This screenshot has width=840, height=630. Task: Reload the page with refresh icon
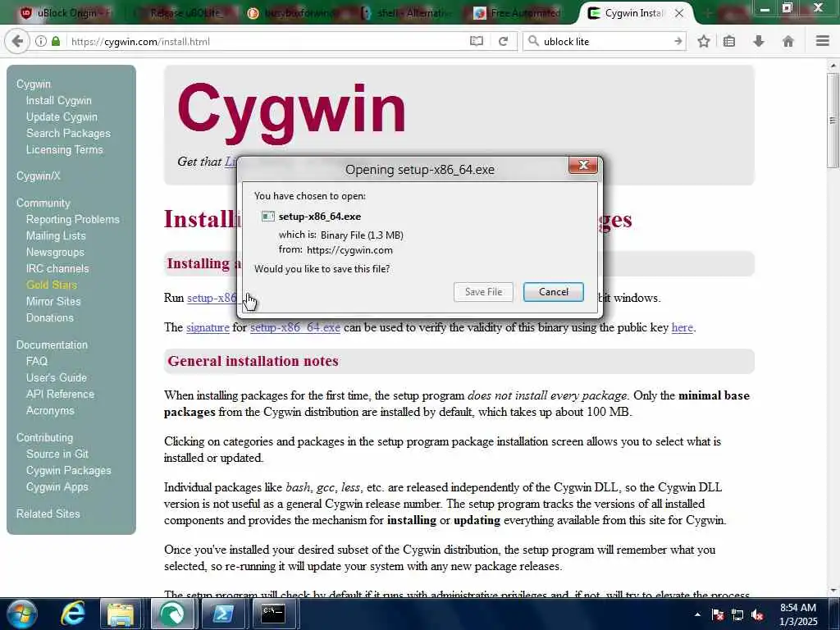click(503, 41)
